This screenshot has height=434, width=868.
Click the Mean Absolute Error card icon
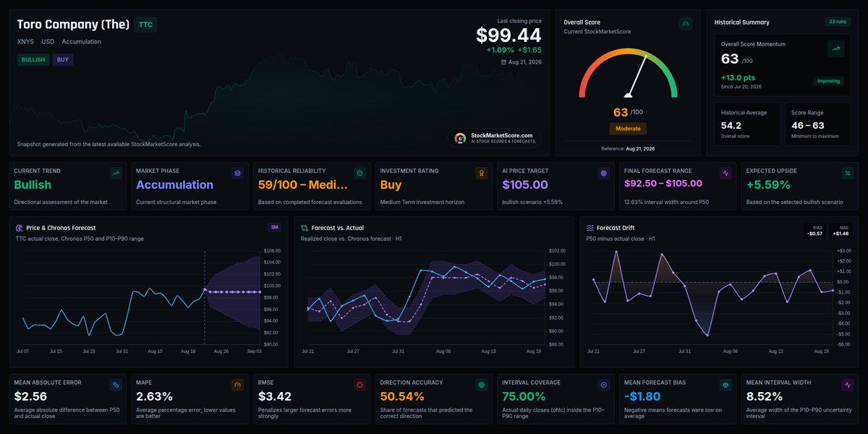[x=115, y=385]
